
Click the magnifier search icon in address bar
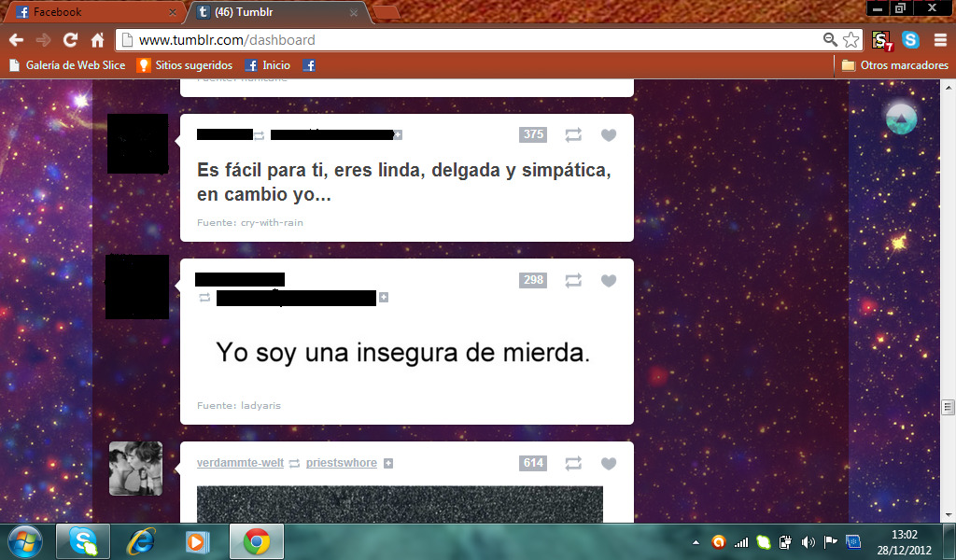pyautogui.click(x=830, y=39)
